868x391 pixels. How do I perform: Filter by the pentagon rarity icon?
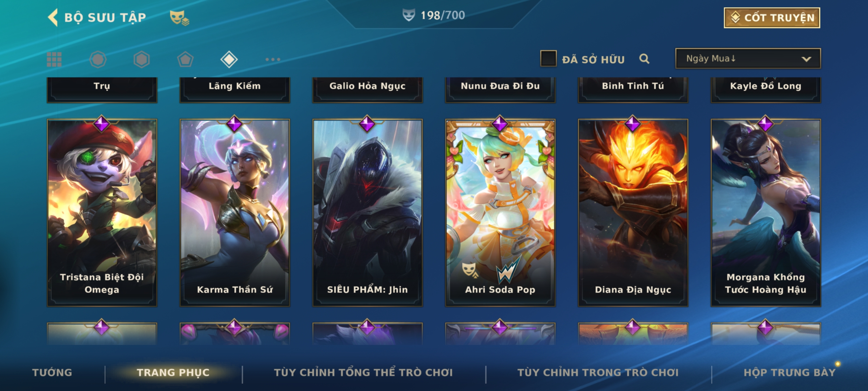185,59
